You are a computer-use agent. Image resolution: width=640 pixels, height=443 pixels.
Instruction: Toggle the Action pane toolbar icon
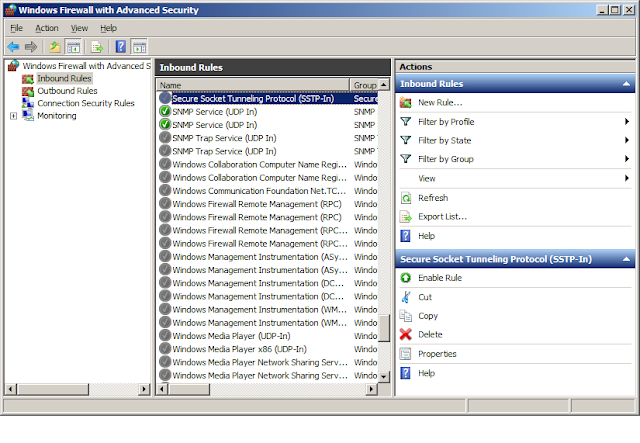(139, 47)
